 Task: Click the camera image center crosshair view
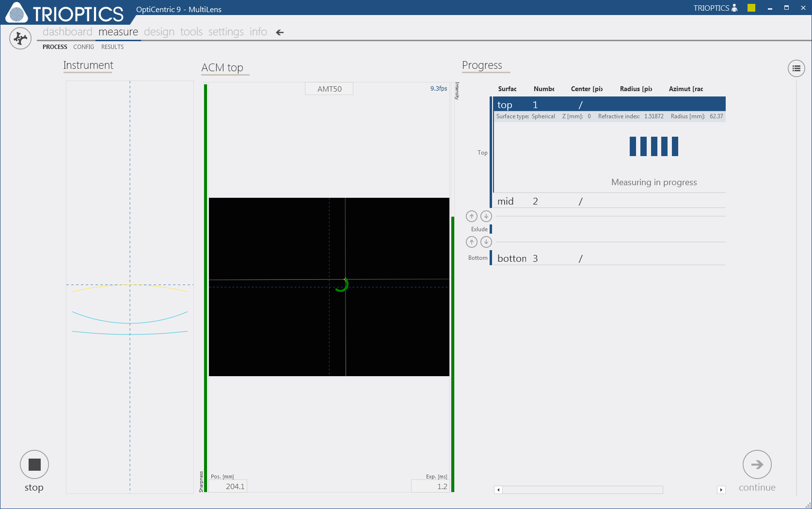(329, 287)
